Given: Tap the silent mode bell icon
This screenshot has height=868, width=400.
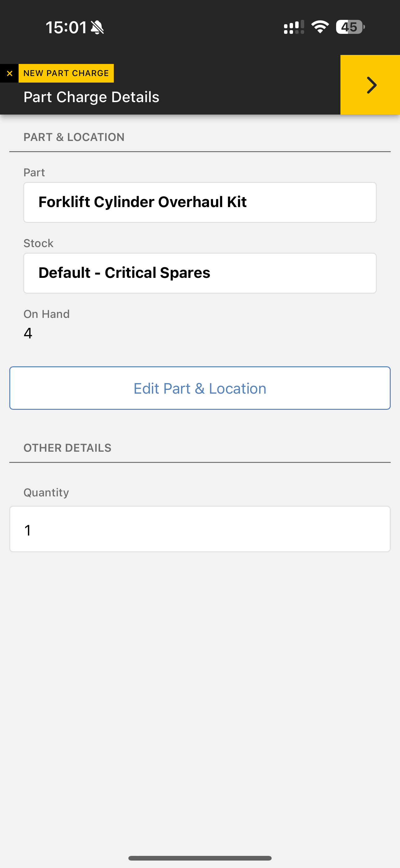Looking at the screenshot, I should (98, 27).
